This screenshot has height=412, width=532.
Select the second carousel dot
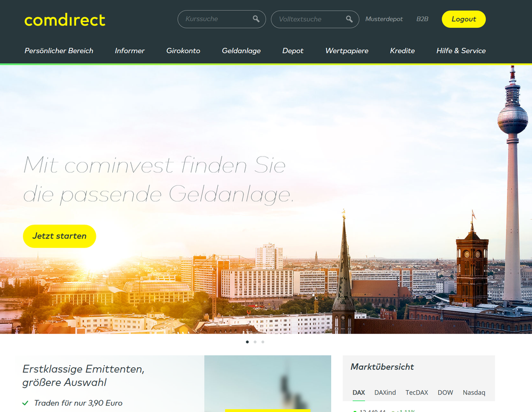click(255, 342)
